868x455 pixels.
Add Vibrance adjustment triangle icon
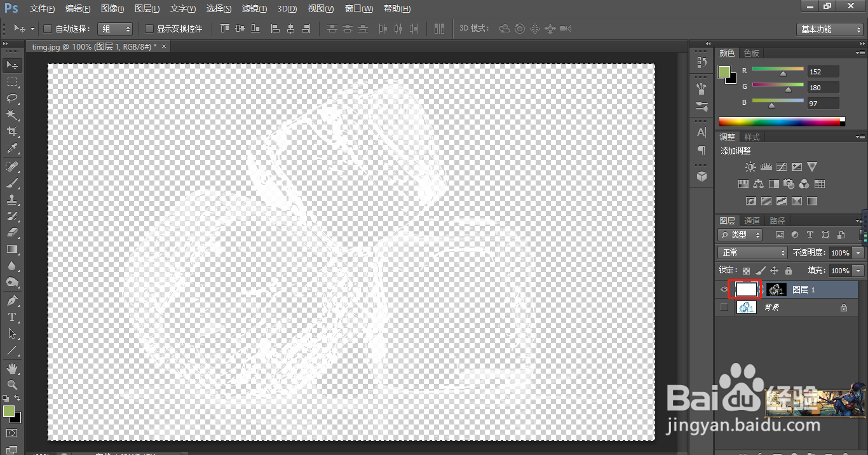click(x=812, y=167)
